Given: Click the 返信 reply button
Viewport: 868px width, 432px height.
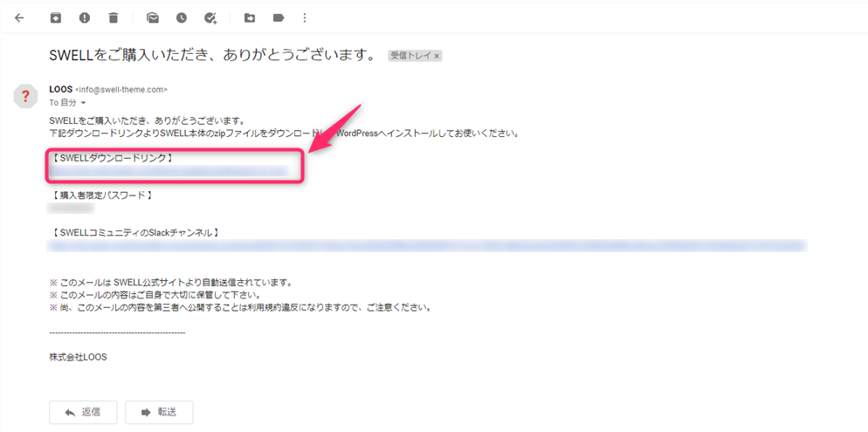Looking at the screenshot, I should click(x=83, y=412).
